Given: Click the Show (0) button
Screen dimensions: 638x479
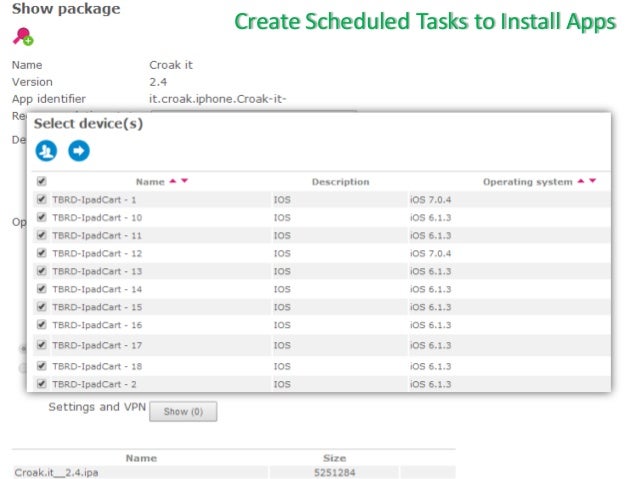Looking at the screenshot, I should click(183, 411).
